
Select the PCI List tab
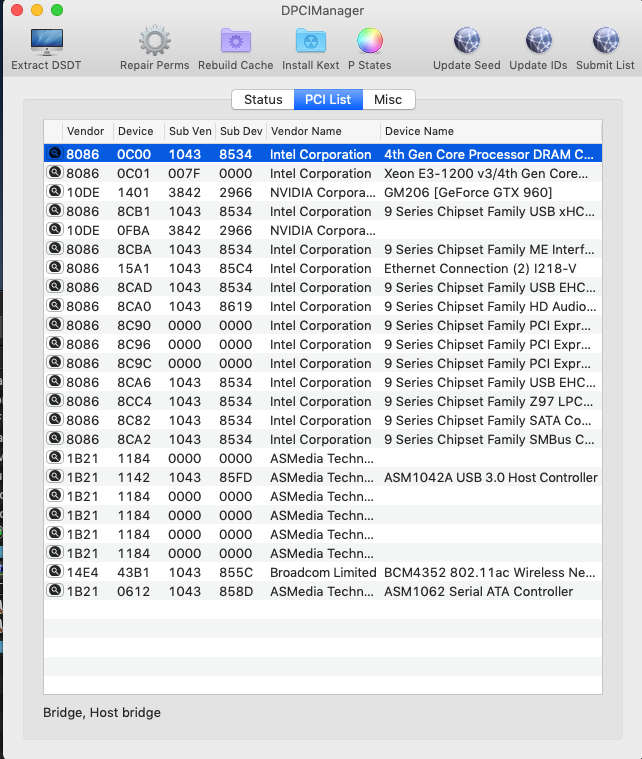tap(328, 100)
